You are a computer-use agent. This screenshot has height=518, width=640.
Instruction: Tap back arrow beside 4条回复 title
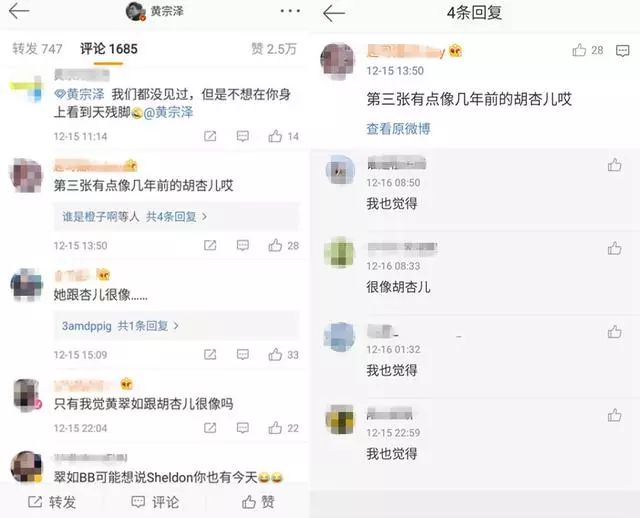(334, 13)
